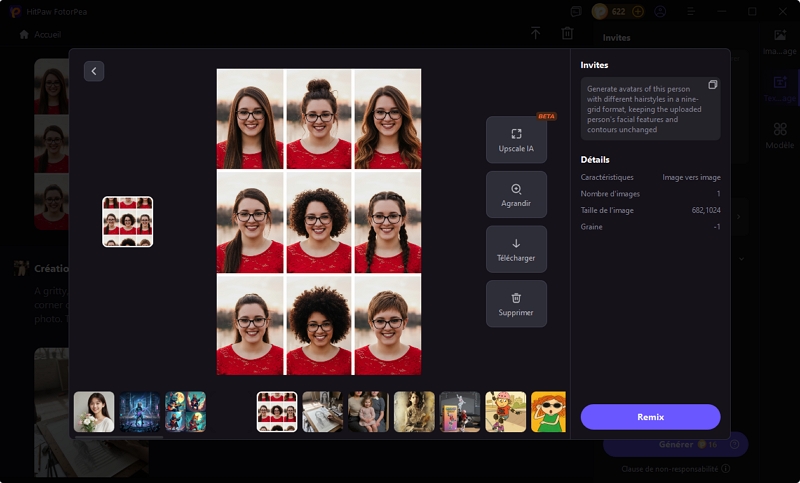Open the feedback chat icon in title bar
Image resolution: width=800 pixels, height=483 pixels.
click(x=576, y=11)
